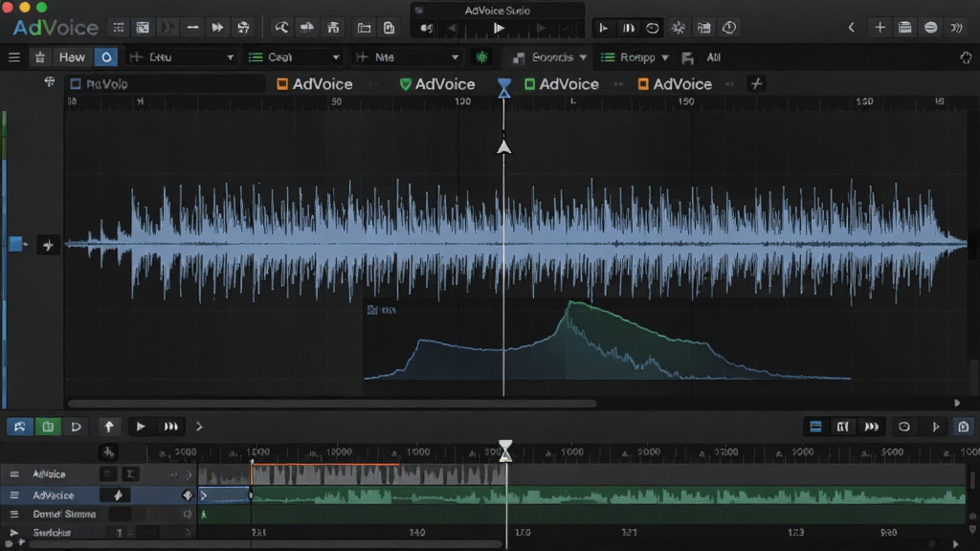980x551 pixels.
Task: Click the add-tab icon after the AdVoice tabs
Action: (x=756, y=84)
